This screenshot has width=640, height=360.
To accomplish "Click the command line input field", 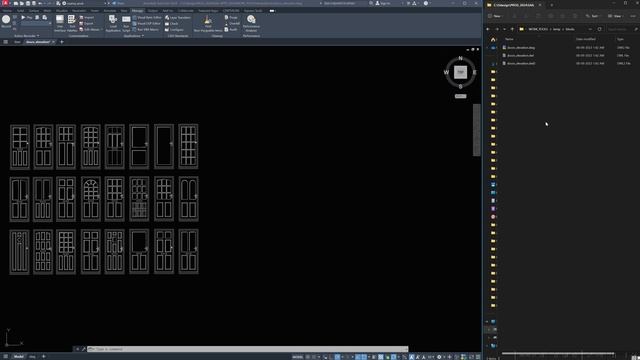I will tap(248, 349).
